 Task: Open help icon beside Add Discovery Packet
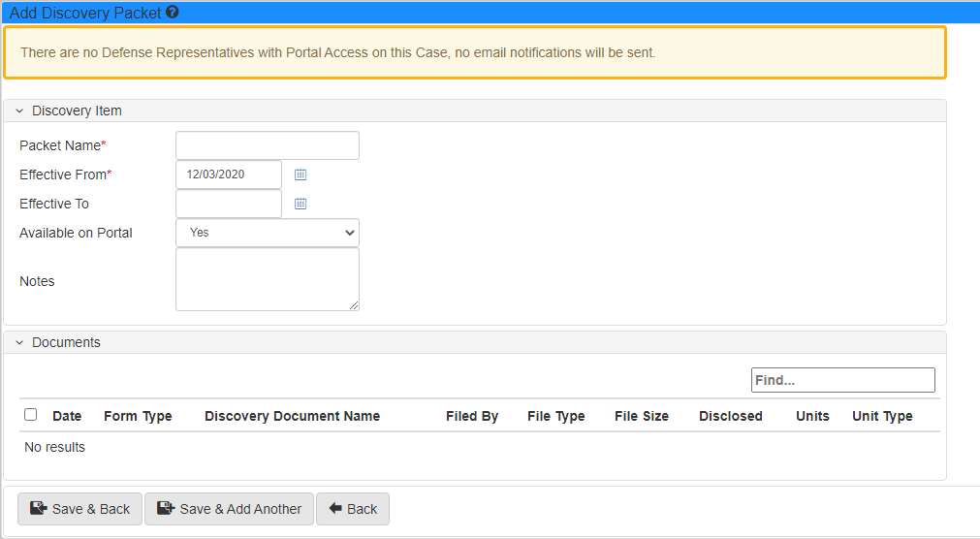(x=173, y=12)
